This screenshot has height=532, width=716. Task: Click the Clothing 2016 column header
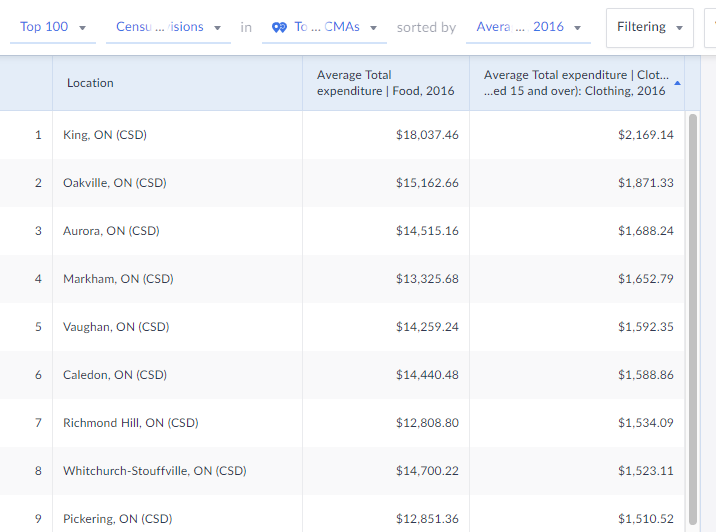pos(574,83)
